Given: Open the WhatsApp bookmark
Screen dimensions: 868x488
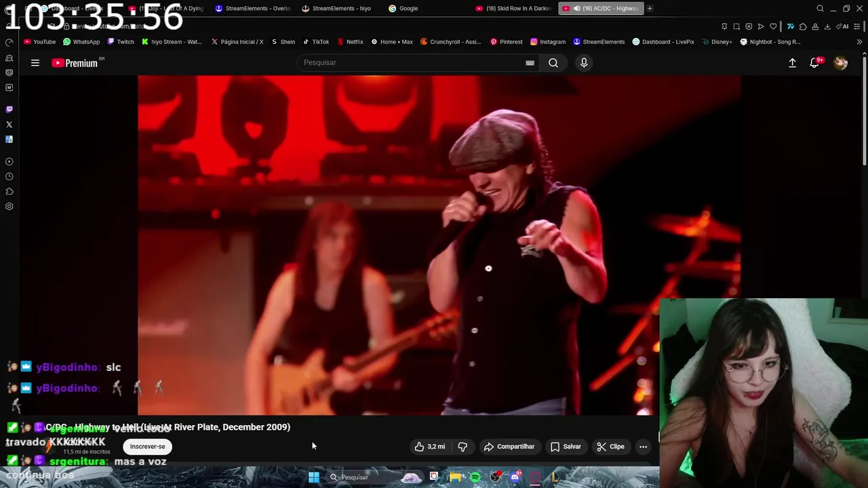Looking at the screenshot, I should click(x=81, y=41).
